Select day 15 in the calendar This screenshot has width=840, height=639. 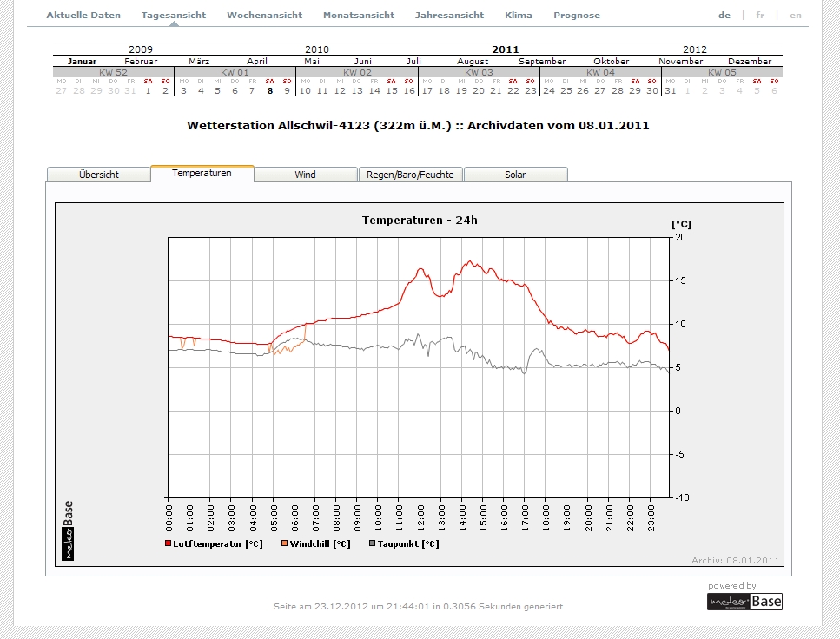click(x=392, y=90)
